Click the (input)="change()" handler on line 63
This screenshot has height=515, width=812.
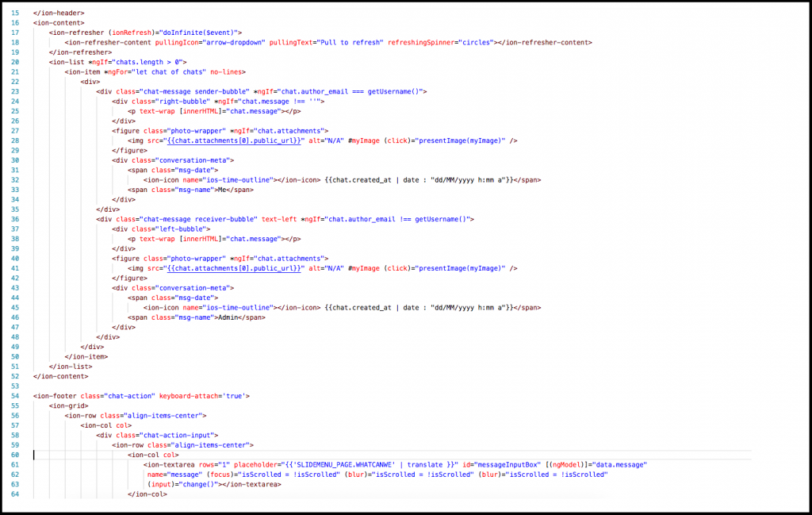[182, 484]
